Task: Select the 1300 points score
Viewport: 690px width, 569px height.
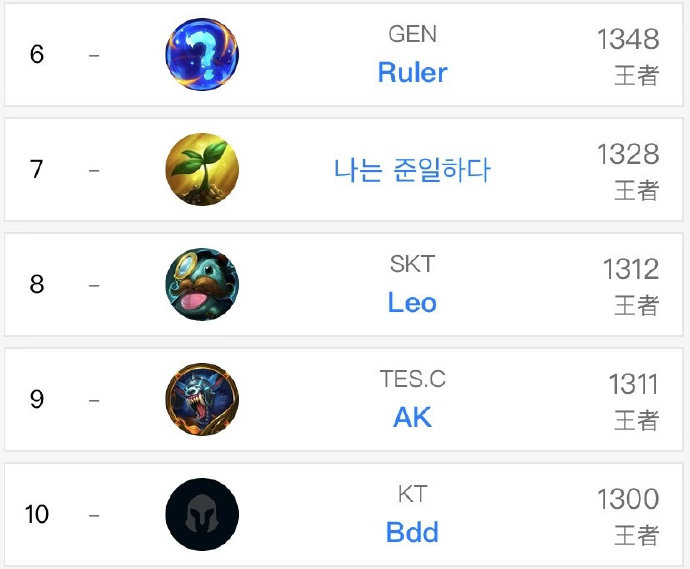Action: 628,499
